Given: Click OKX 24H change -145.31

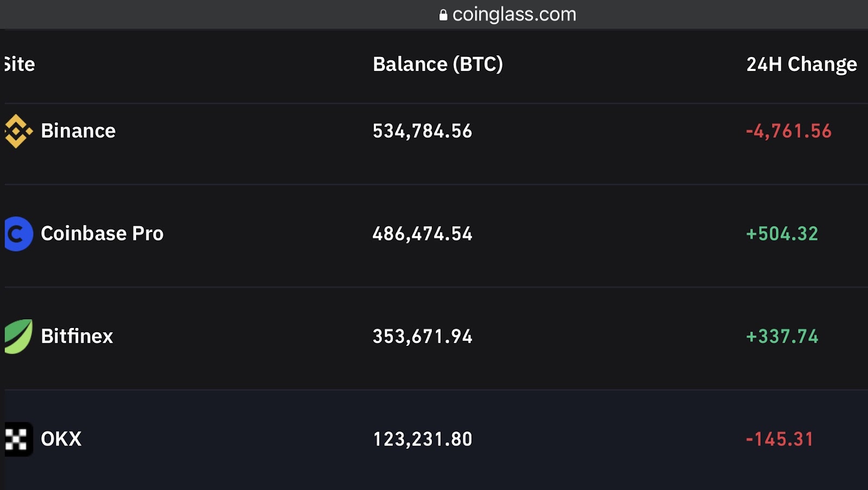Looking at the screenshot, I should [780, 439].
